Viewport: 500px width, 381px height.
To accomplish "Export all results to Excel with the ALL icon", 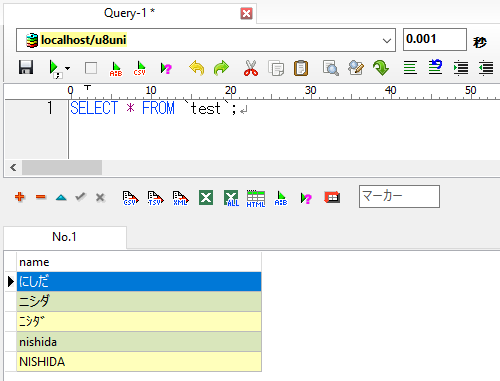I will [231, 198].
